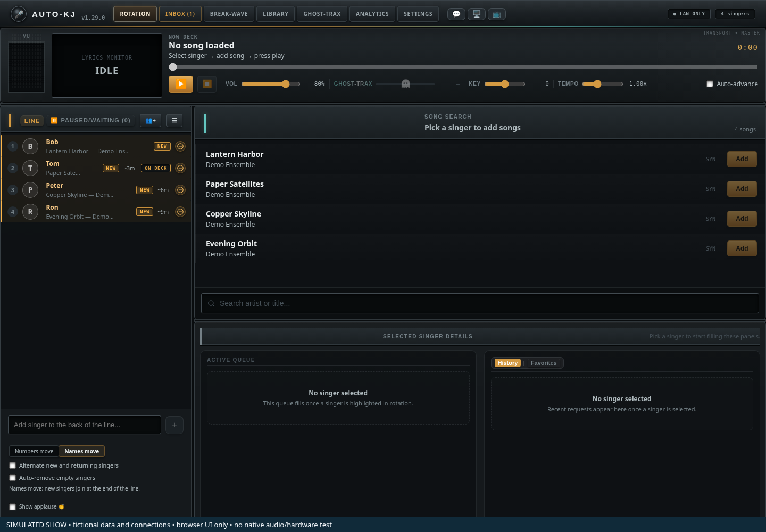766x532 pixels.
Task: Focus the Add singer to line field
Action: point(85,425)
